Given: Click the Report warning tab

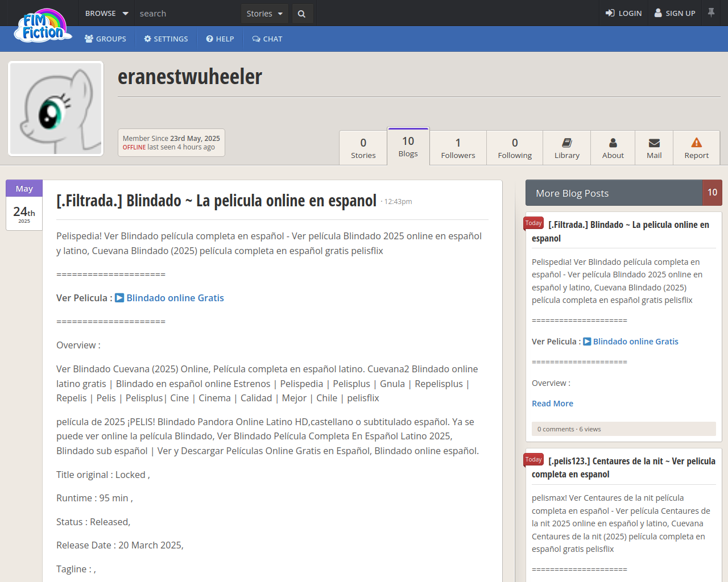Looking at the screenshot, I should pyautogui.click(x=697, y=148).
